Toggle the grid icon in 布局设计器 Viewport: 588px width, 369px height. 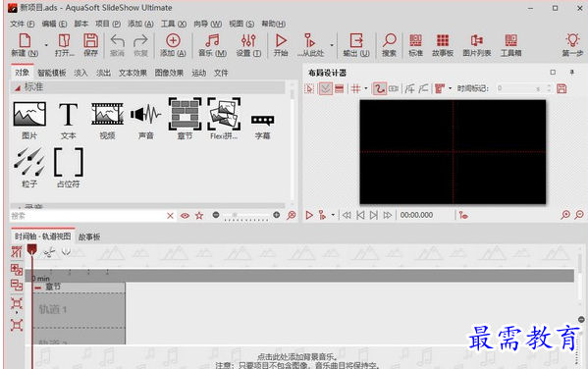[355, 89]
